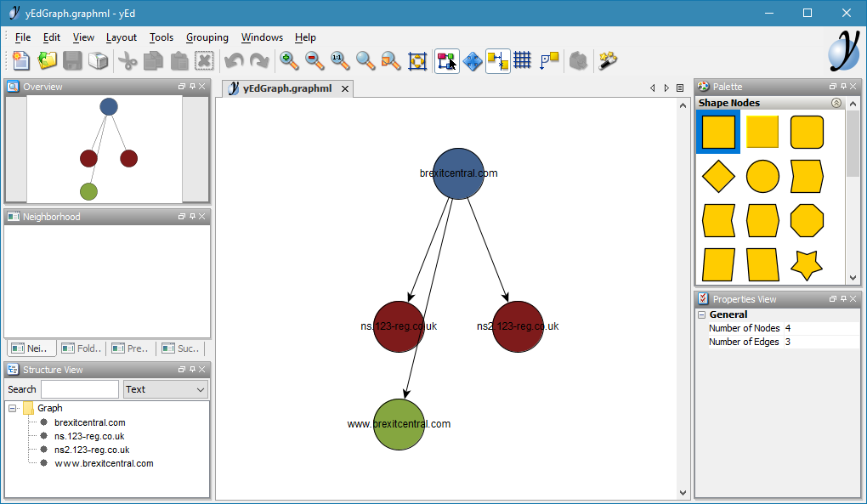Click the magic wand layout icon

tap(608, 60)
